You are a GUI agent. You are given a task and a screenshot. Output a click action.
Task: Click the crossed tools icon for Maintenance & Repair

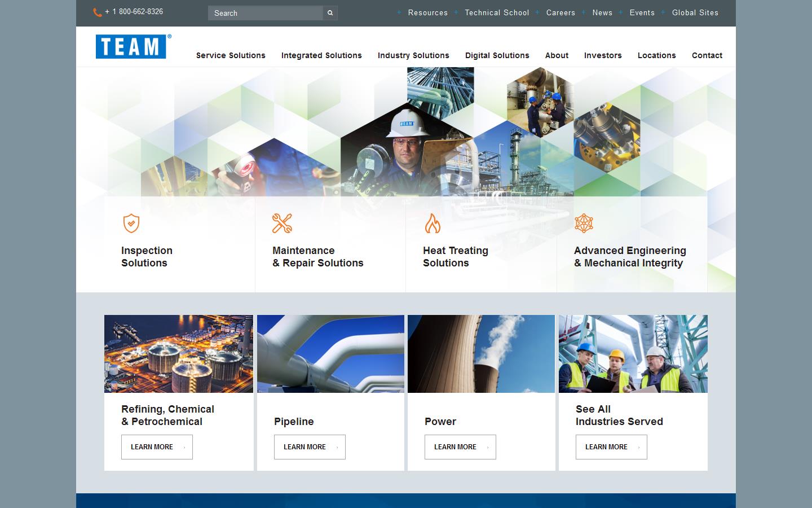click(281, 224)
